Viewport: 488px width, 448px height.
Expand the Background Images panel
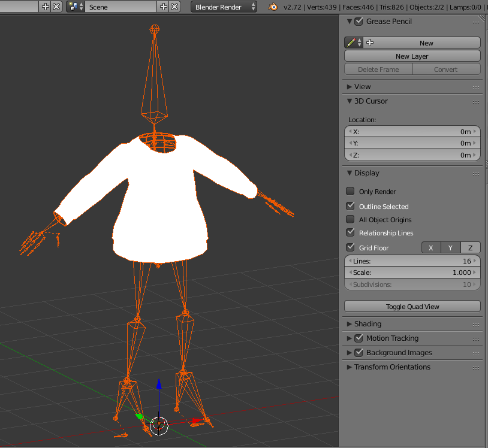[x=350, y=353]
